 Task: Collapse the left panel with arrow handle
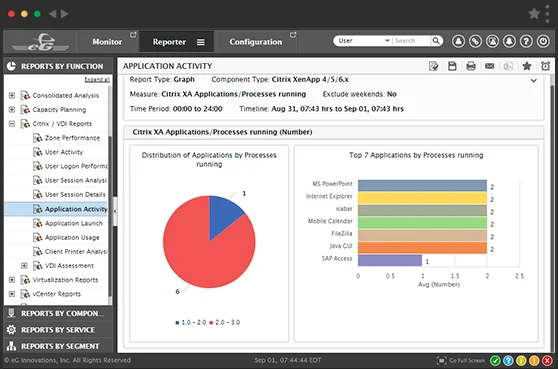(x=115, y=211)
